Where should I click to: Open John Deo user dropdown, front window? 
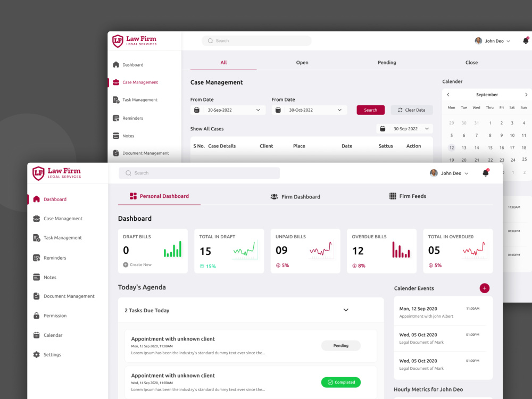tap(467, 173)
